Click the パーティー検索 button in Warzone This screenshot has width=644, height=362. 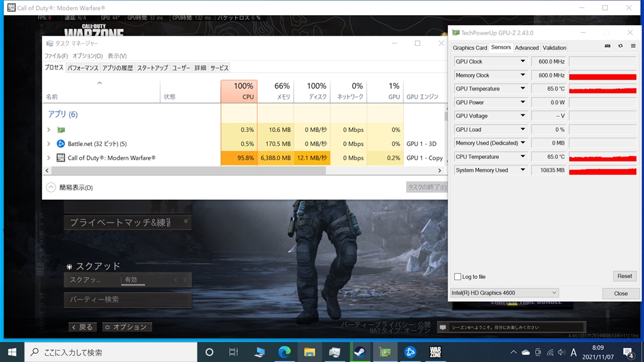tap(128, 300)
